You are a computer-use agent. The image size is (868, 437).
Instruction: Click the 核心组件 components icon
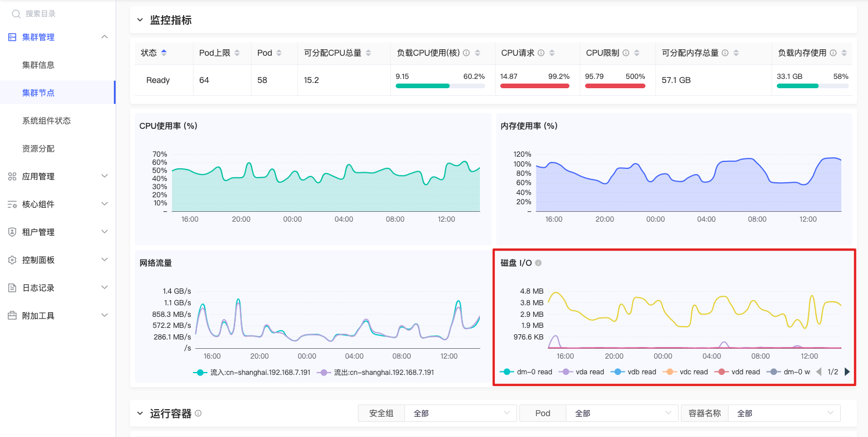tap(12, 204)
